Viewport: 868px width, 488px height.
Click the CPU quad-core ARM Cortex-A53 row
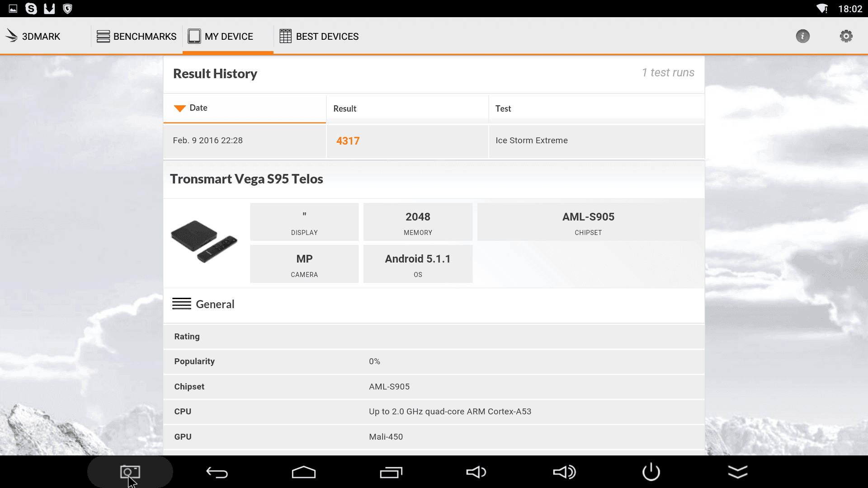point(434,412)
